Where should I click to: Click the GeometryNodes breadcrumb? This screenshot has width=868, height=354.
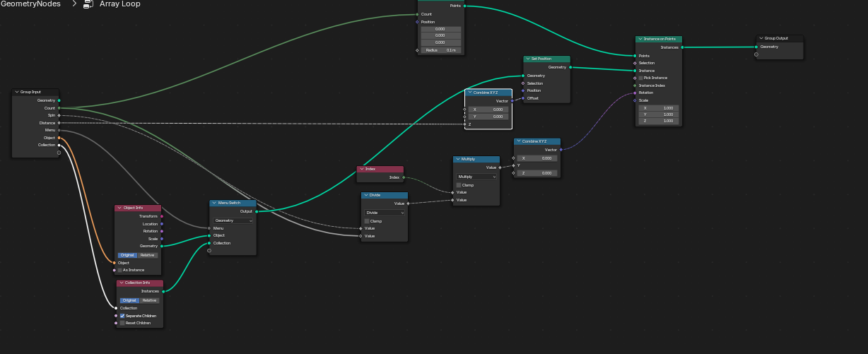tap(32, 4)
